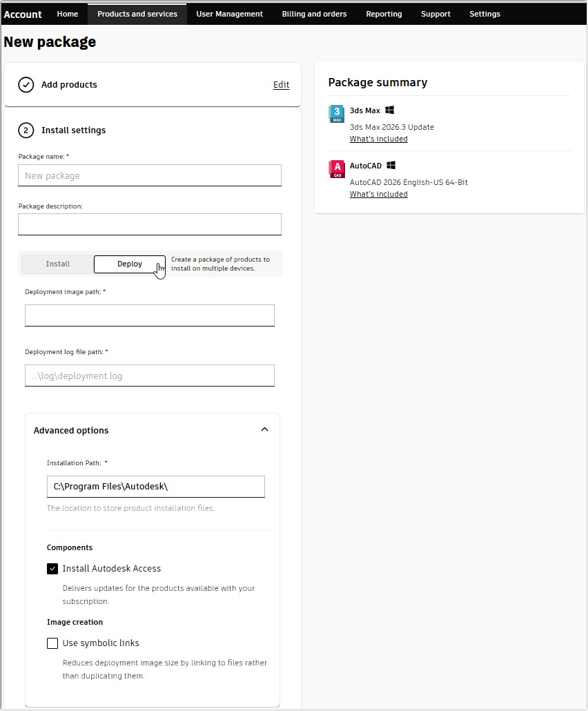Uncheck Install Autodesk Access
Image resolution: width=588 pixels, height=711 pixels.
52,568
